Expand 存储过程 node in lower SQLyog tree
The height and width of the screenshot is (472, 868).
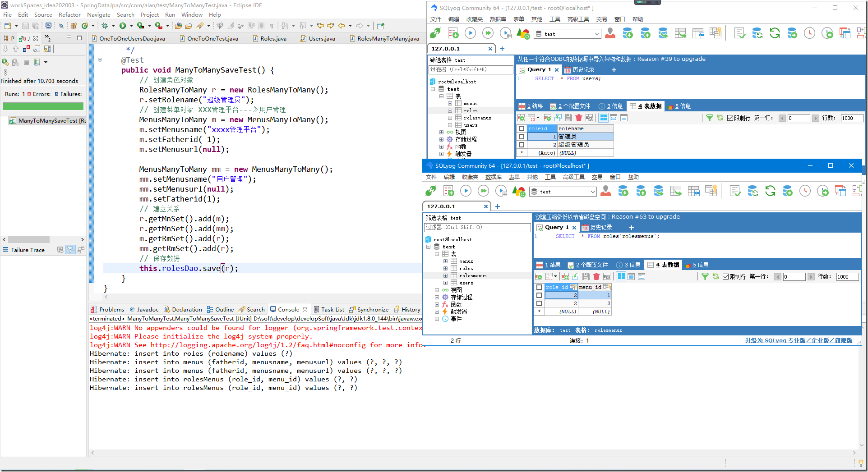[437, 297]
